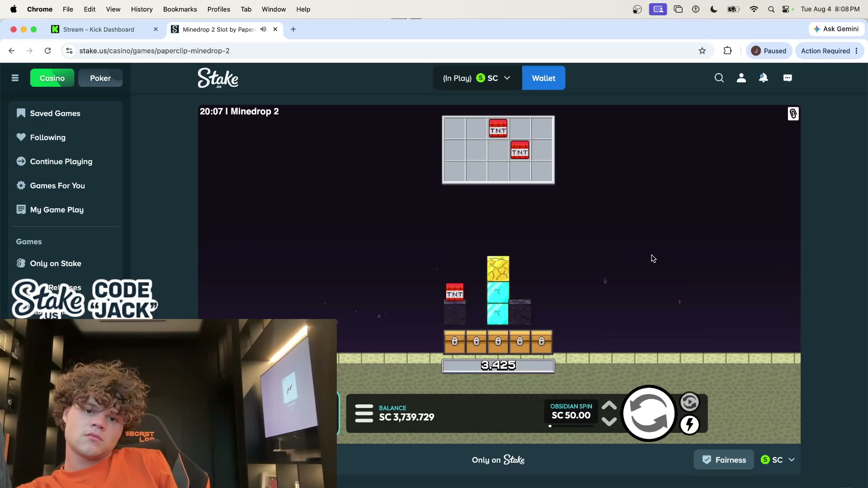The width and height of the screenshot is (868, 488).
Task: Reload the current page
Action: pos(47,51)
